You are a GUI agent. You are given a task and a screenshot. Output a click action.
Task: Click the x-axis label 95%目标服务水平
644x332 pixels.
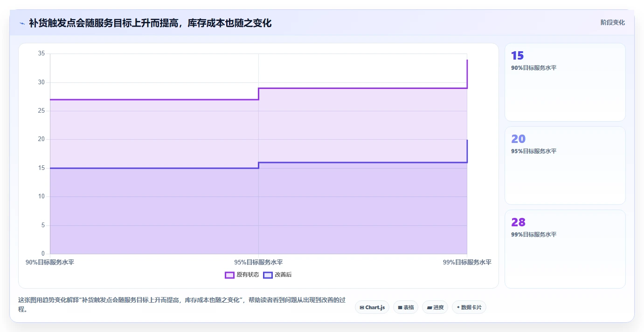(x=258, y=262)
